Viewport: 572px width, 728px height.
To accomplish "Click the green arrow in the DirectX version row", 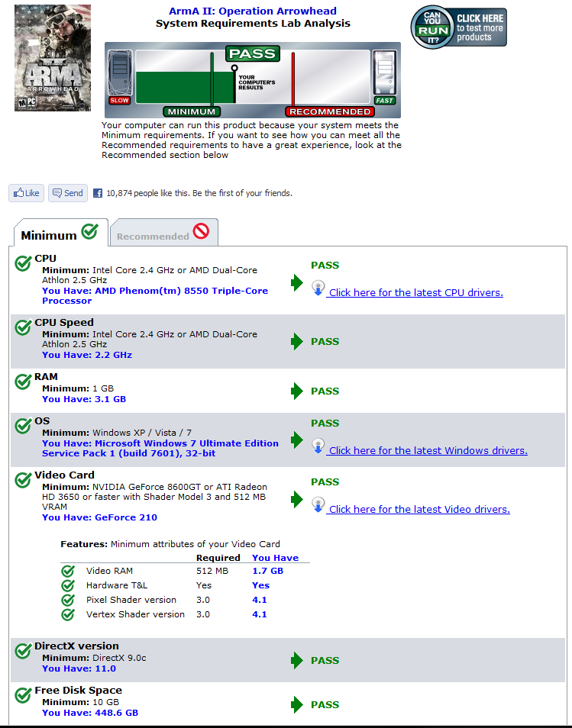I will click(x=296, y=661).
